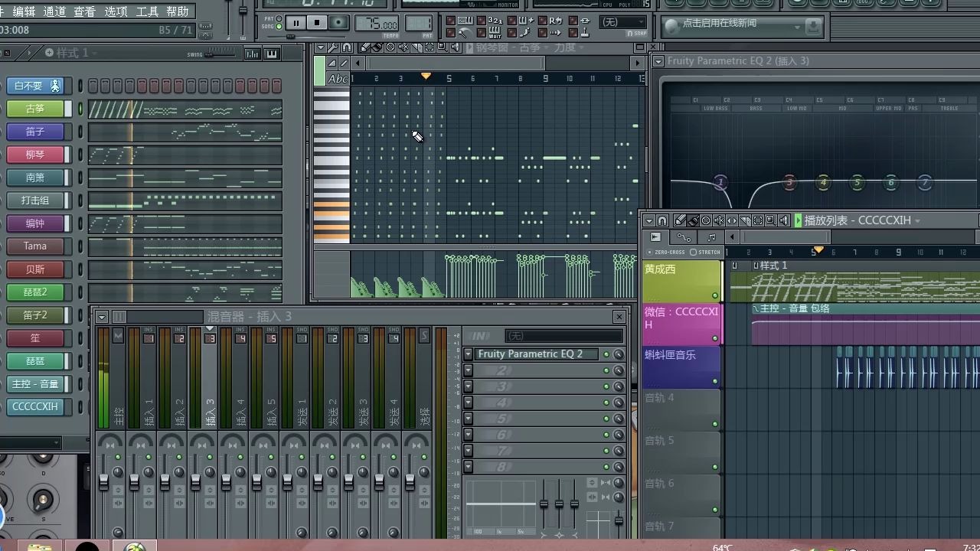Adjust the 主控 master track volume fader
This screenshot has height=551, width=980.
point(103,481)
